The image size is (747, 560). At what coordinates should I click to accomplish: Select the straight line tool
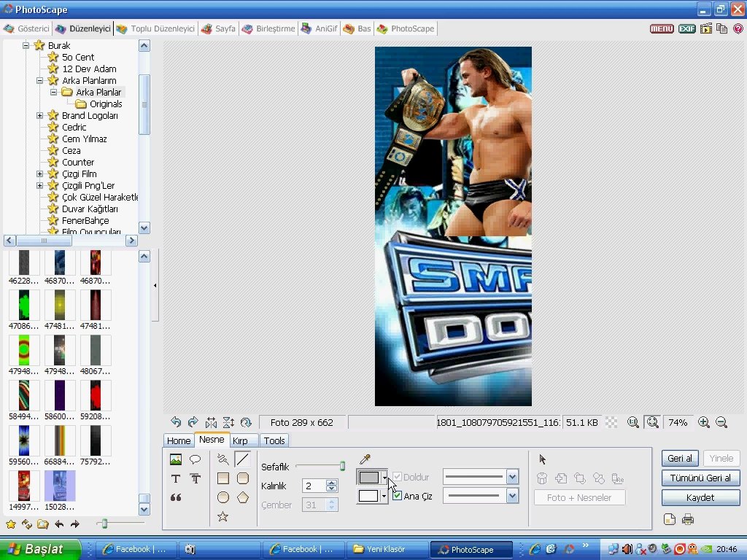click(242, 459)
